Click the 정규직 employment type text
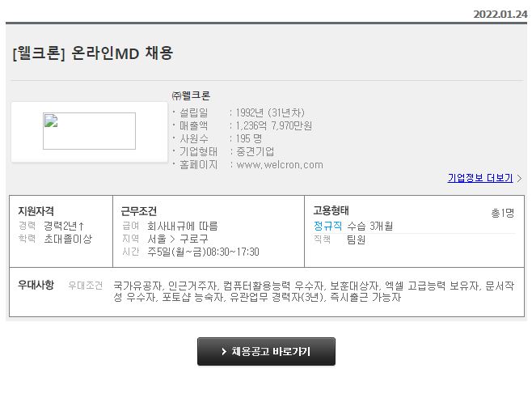 coord(327,226)
